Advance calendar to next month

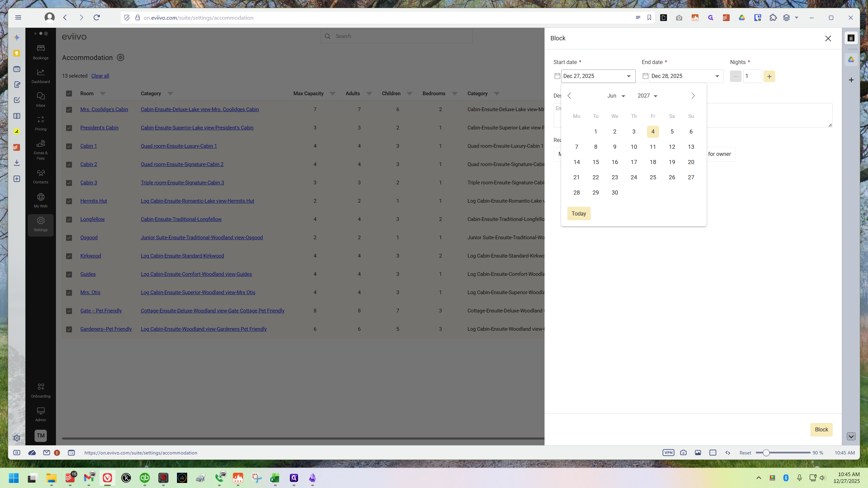pyautogui.click(x=693, y=96)
